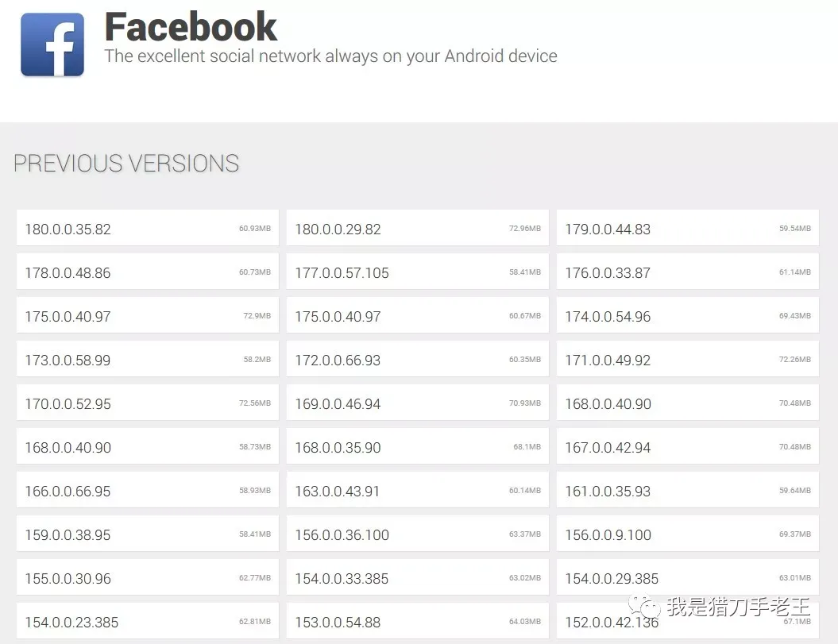Choose version 153.0.0.54.88
838x644 pixels.
417,622
